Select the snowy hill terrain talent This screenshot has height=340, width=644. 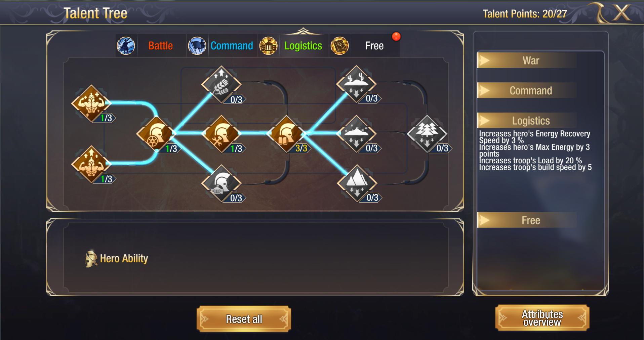[357, 133]
